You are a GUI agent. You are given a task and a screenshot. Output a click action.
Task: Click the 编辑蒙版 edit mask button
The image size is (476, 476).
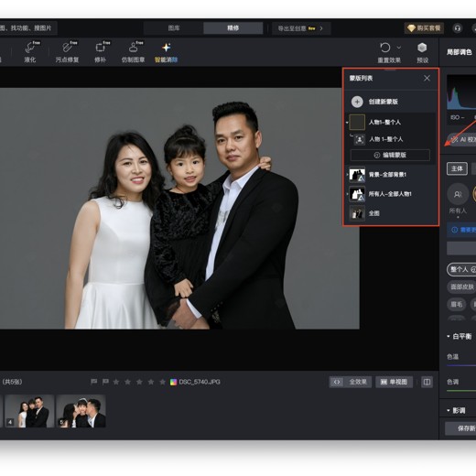click(390, 155)
